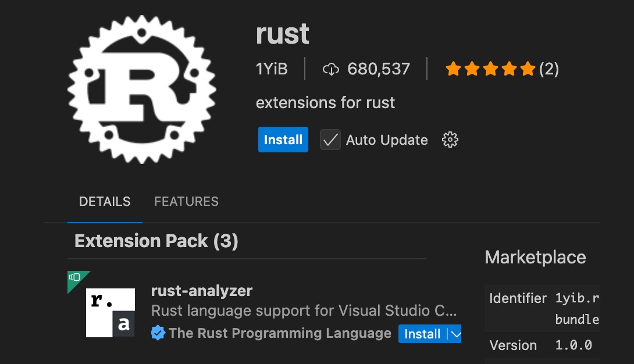The height and width of the screenshot is (364, 634).
Task: Open the rust-analyzer extension title
Action: click(202, 291)
